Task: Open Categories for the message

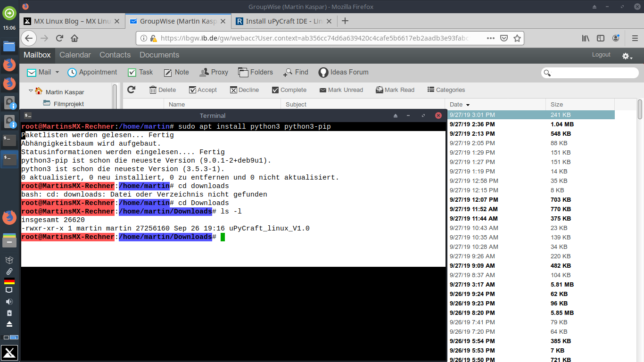Action: (x=446, y=90)
